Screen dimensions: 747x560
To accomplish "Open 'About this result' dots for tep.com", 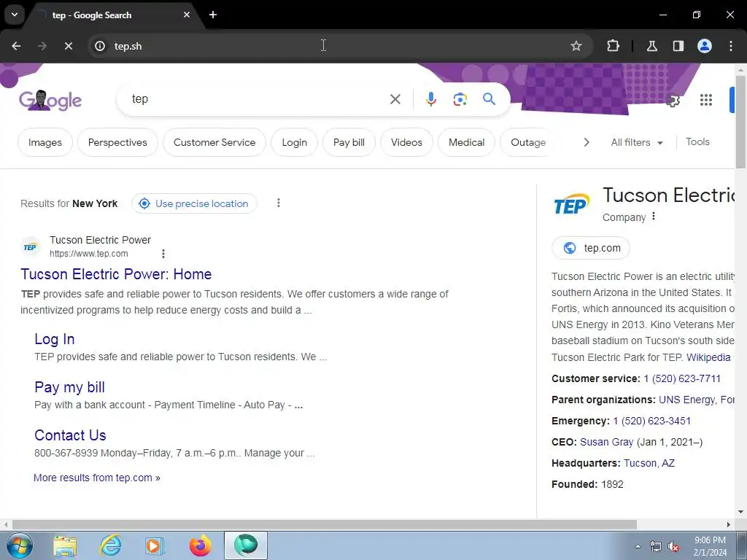I will [x=163, y=254].
